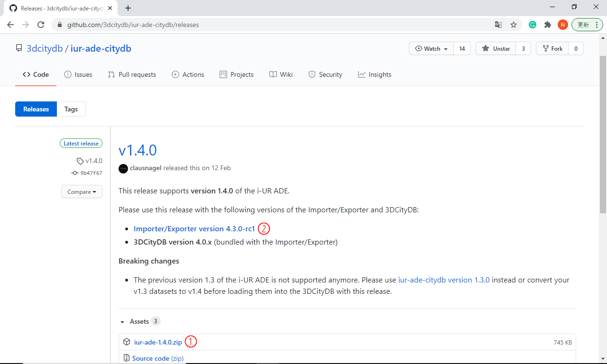Select the Tags toggle button
The width and height of the screenshot is (607, 364).
click(71, 109)
